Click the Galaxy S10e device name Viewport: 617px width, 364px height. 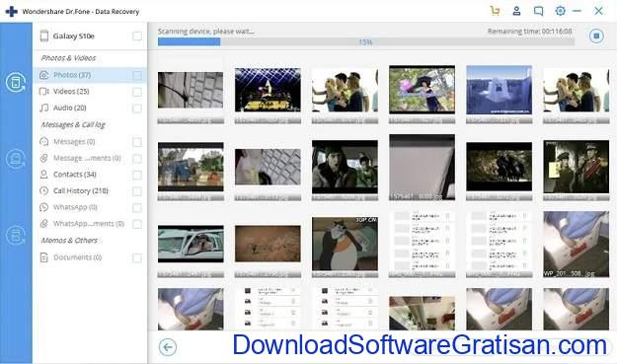[74, 36]
